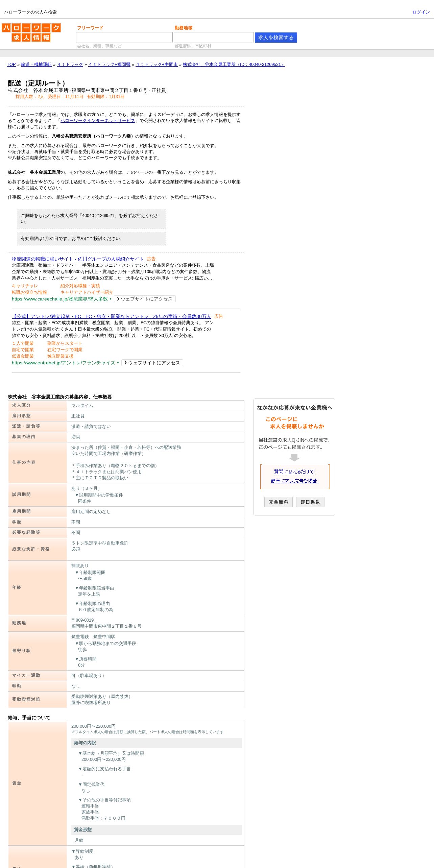Click キャリアアドバイザー紹介 sublink

[x=87, y=292]
